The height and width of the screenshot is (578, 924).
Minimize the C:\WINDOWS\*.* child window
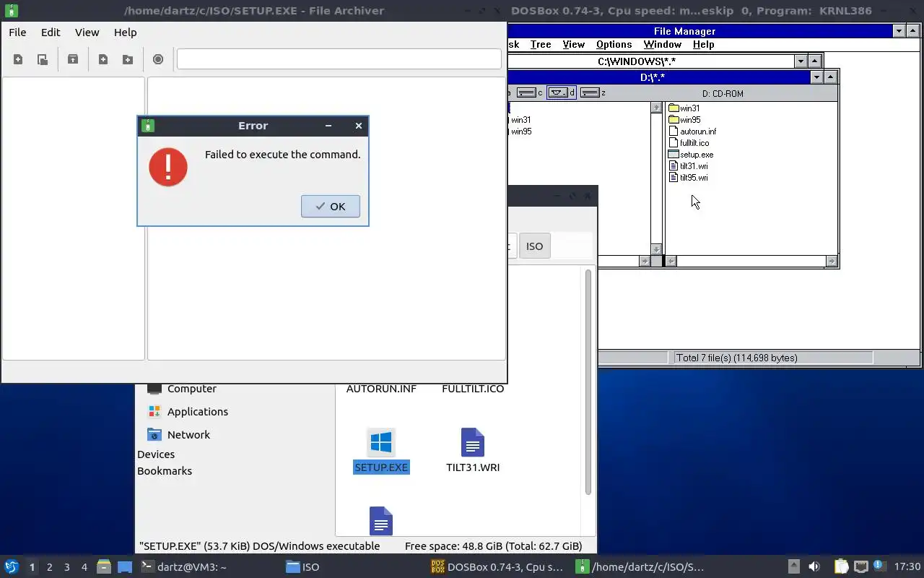point(801,61)
